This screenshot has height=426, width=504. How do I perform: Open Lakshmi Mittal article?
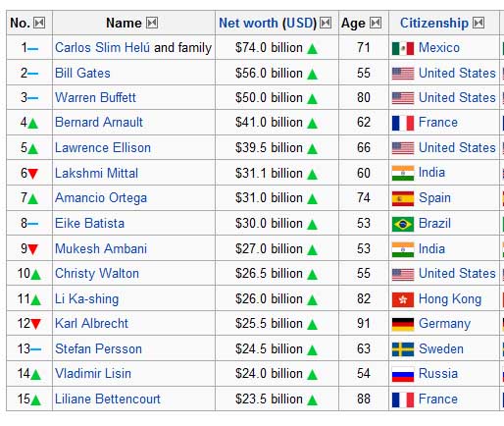pos(96,173)
